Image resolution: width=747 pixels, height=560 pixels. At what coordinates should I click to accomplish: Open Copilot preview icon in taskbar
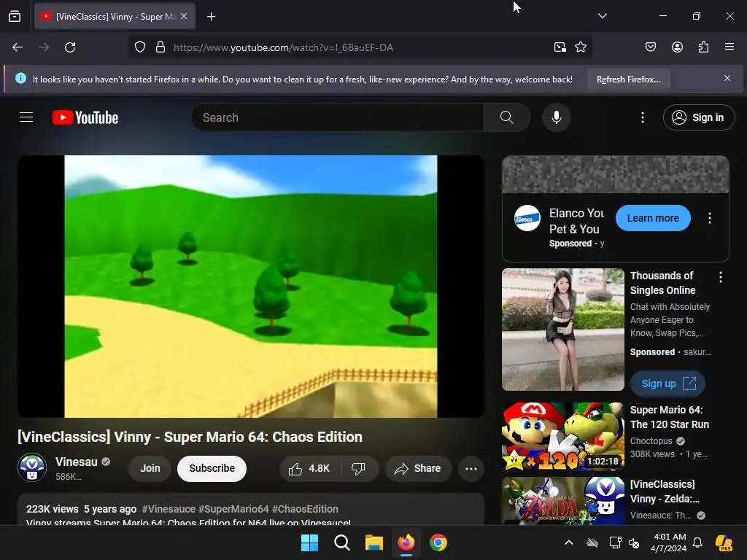[724, 542]
